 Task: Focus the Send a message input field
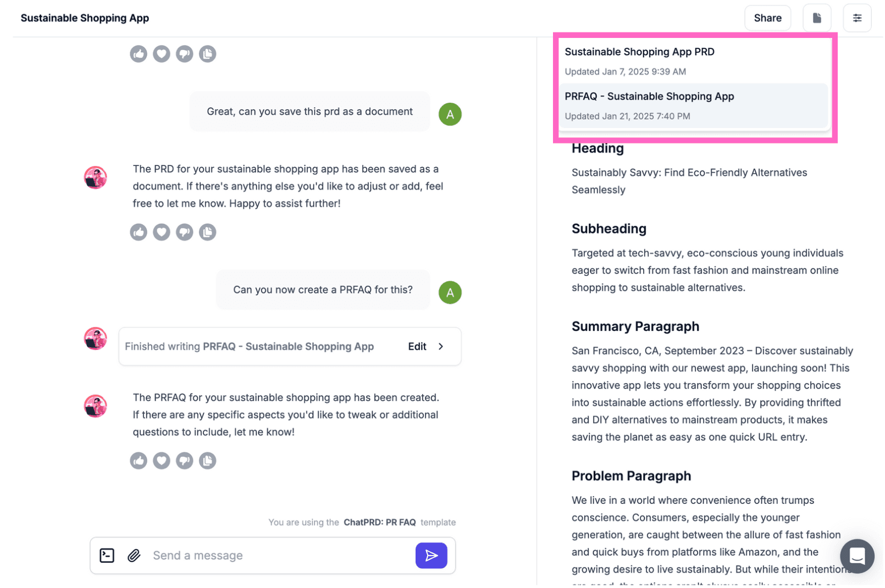(275, 556)
